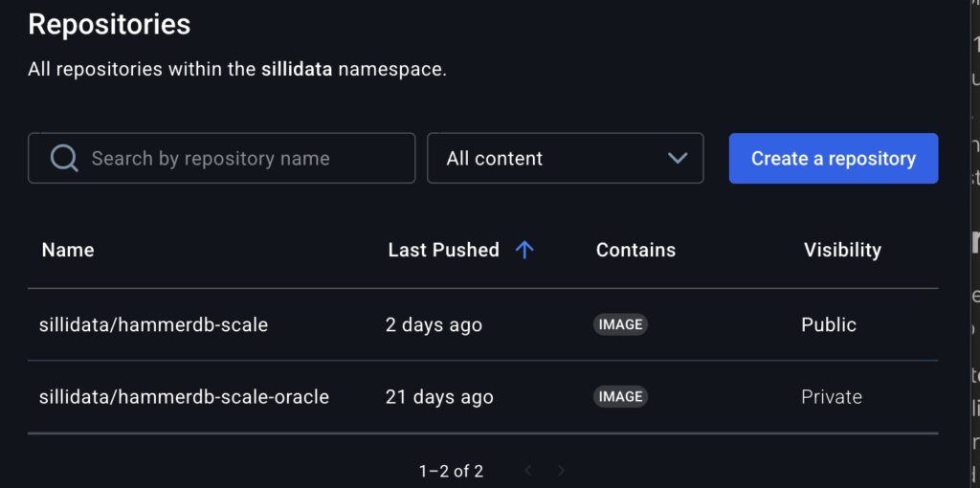Click the 21 days ago timestamp
Image resolution: width=980 pixels, height=488 pixels.
[x=439, y=396]
